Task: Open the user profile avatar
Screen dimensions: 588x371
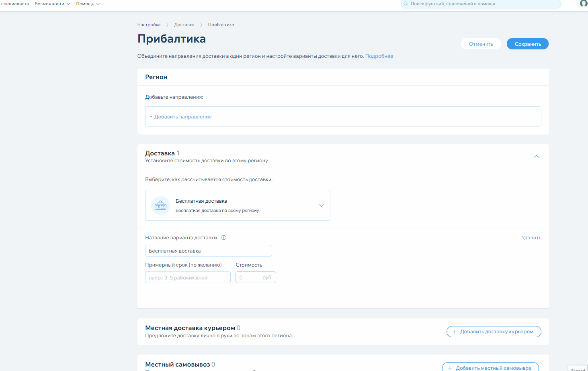Action: pyautogui.click(x=583, y=4)
